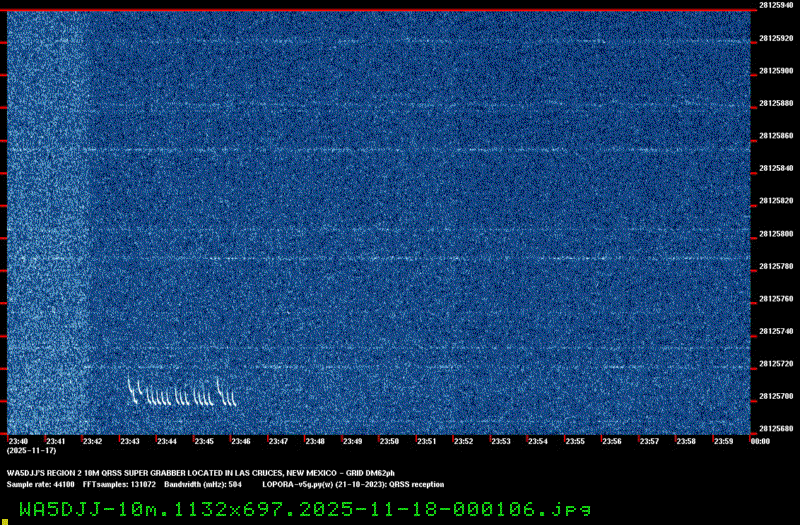Click frequency label 28125860

tap(776, 136)
